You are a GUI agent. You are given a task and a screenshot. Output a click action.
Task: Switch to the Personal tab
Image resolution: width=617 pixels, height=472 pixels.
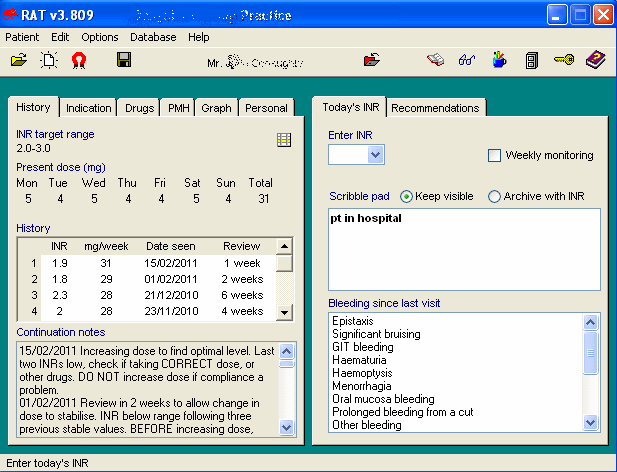point(266,108)
